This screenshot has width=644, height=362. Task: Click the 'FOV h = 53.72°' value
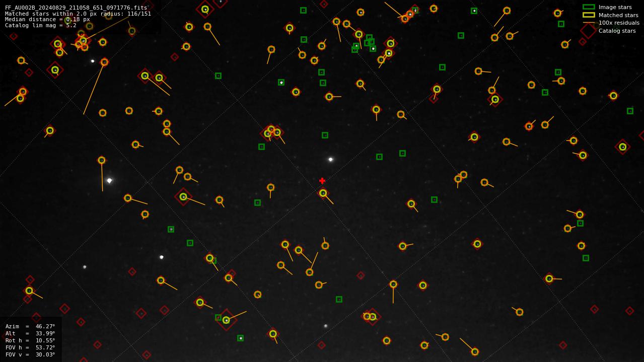pos(30,347)
